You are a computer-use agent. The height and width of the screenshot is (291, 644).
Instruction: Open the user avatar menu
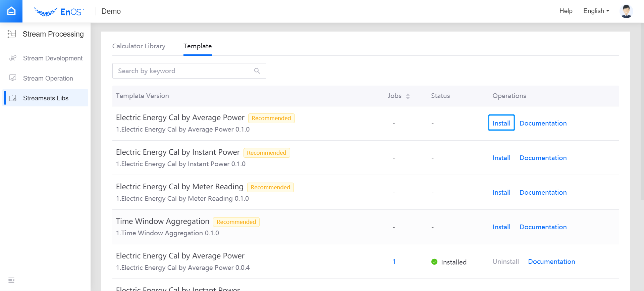click(626, 11)
